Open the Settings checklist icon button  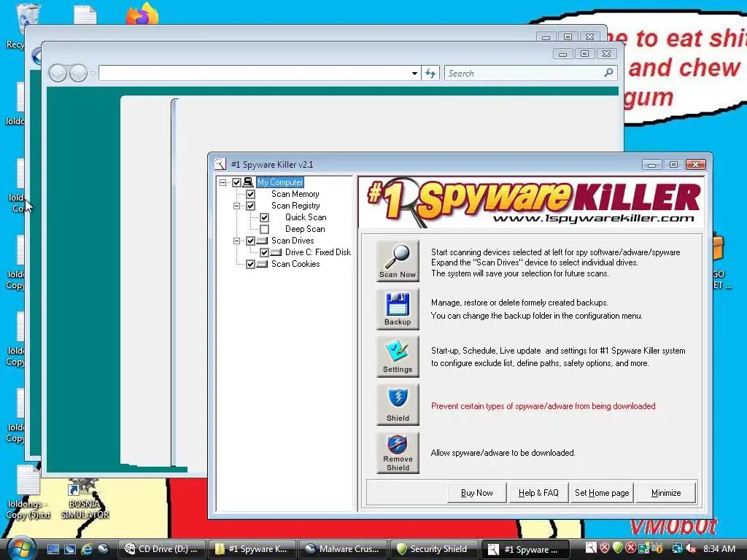tap(398, 356)
